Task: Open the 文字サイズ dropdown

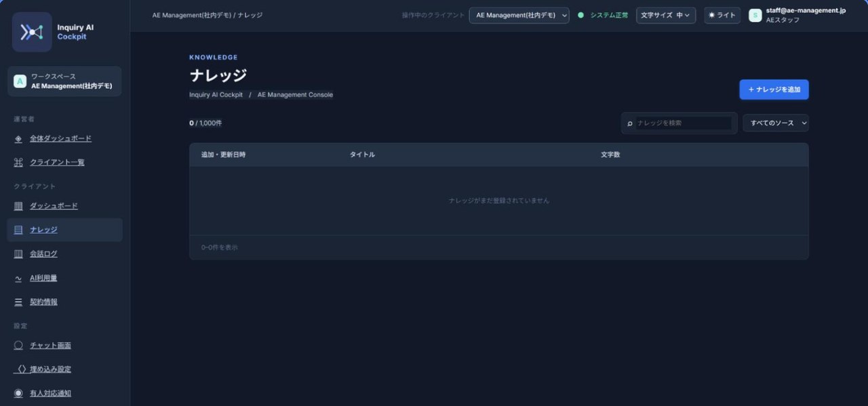Action: (666, 15)
